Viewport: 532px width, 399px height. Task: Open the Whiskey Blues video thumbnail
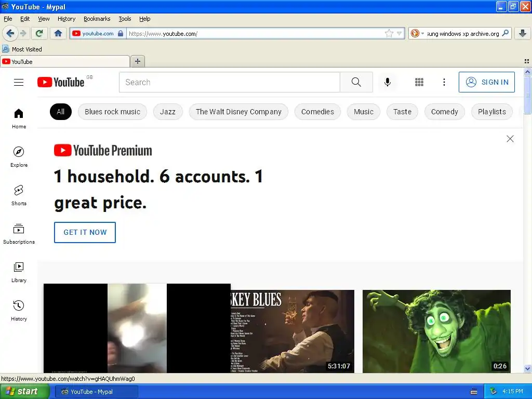[x=292, y=331]
